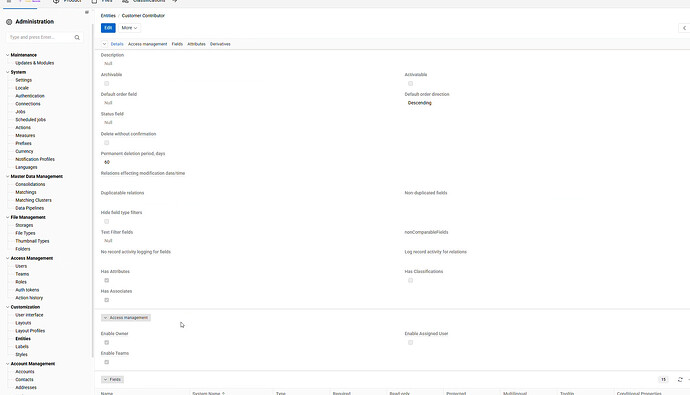Open Settings in sidebar
The image size is (690, 395).
[x=24, y=80]
